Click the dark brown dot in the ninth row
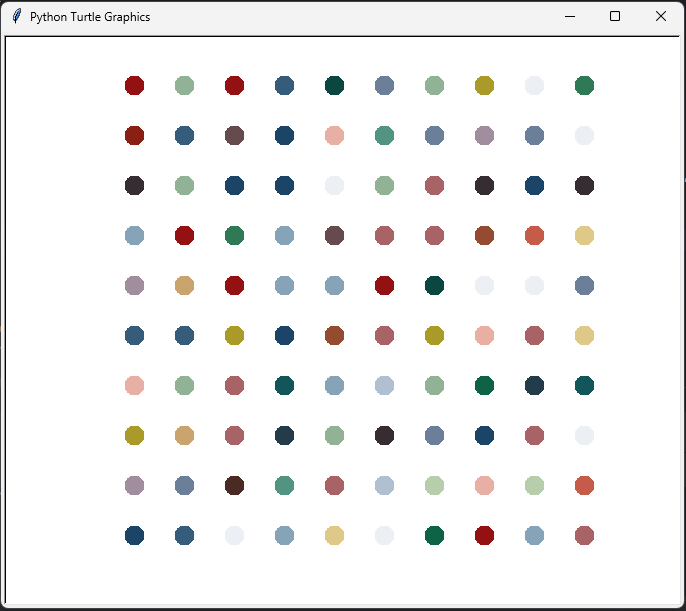Screen dimensions: 686x611 234,485
